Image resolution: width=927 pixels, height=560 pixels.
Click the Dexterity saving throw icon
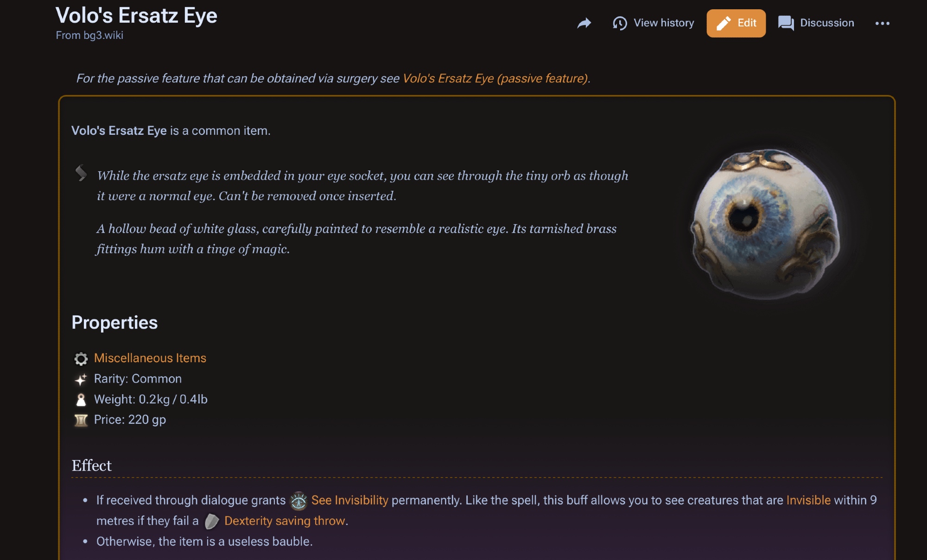tap(212, 521)
